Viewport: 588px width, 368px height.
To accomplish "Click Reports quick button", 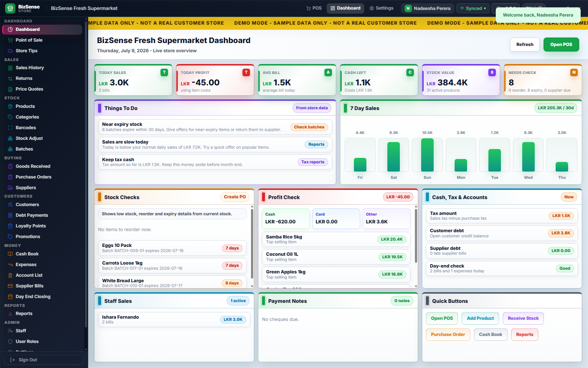I will click(x=525, y=335).
